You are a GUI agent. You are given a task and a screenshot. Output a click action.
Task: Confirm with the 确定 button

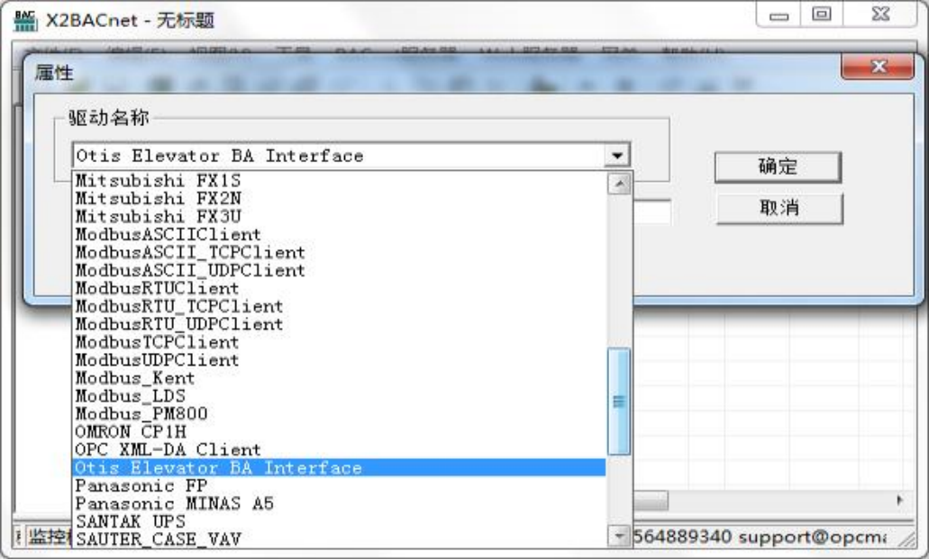tap(778, 167)
